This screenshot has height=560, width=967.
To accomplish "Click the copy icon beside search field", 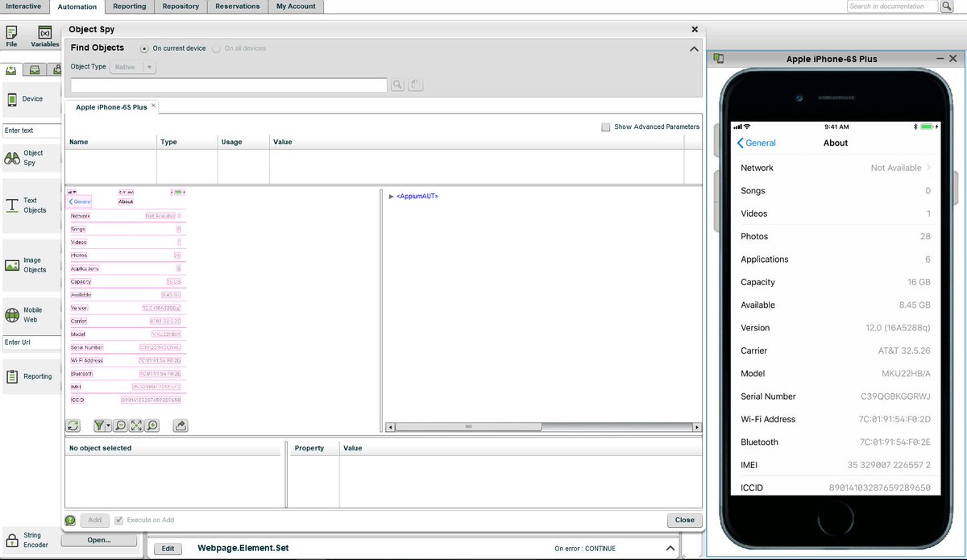I will (x=415, y=85).
